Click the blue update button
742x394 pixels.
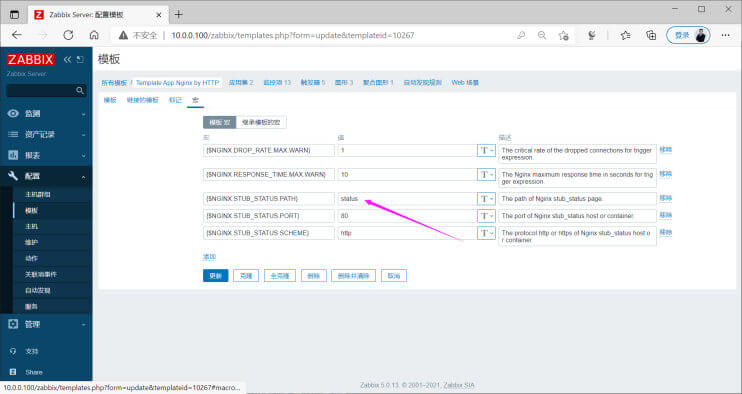(216, 276)
